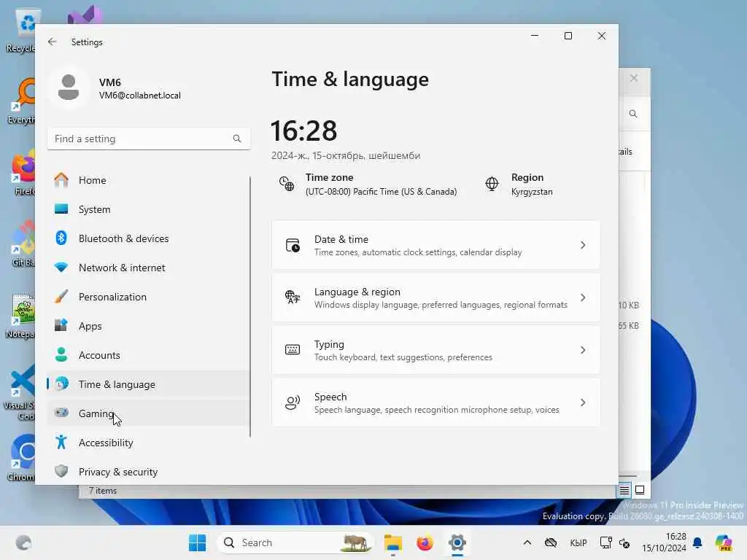Switch the КЫР keyboard input language
The width and height of the screenshot is (747, 560).
[x=578, y=542]
